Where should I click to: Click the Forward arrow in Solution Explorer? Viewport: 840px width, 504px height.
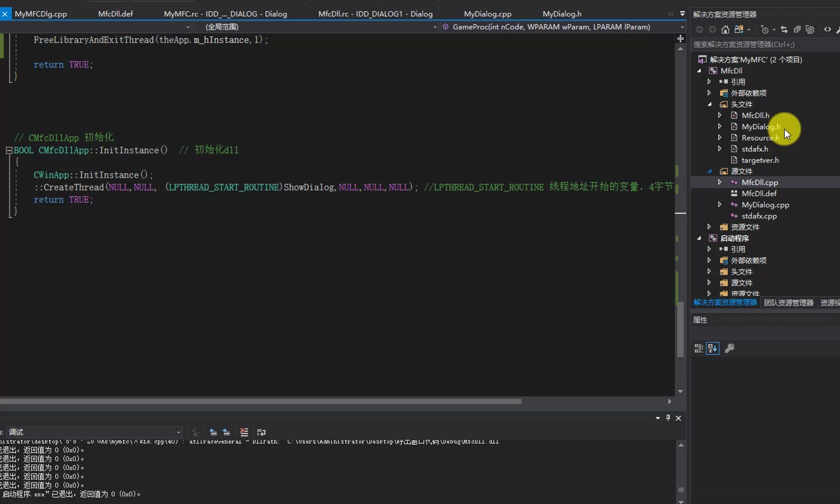pyautogui.click(x=712, y=29)
